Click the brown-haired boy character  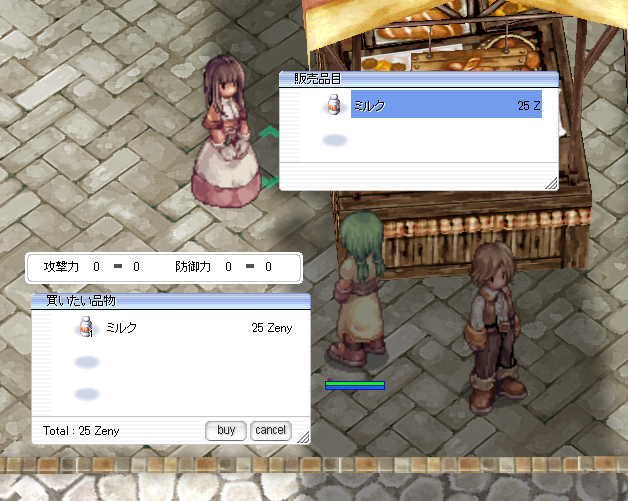coord(495,327)
